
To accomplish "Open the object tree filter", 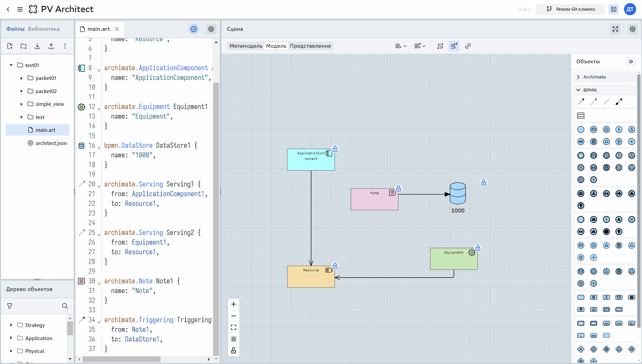I will pos(10,306).
